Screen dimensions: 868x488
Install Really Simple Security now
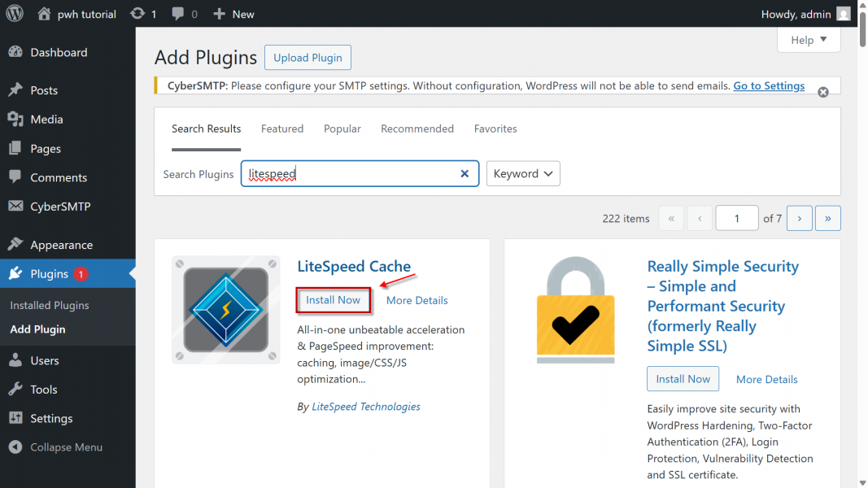tap(683, 379)
